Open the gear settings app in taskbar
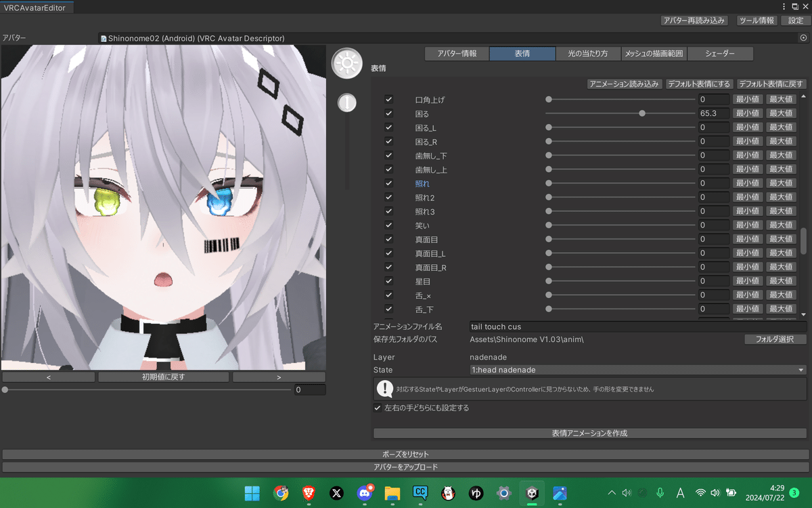 (x=504, y=492)
